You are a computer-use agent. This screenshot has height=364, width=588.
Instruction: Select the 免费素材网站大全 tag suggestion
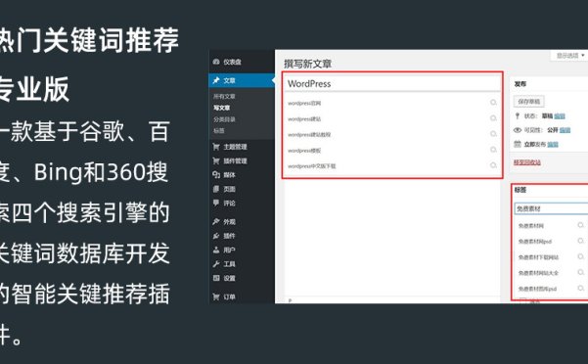[x=538, y=273]
